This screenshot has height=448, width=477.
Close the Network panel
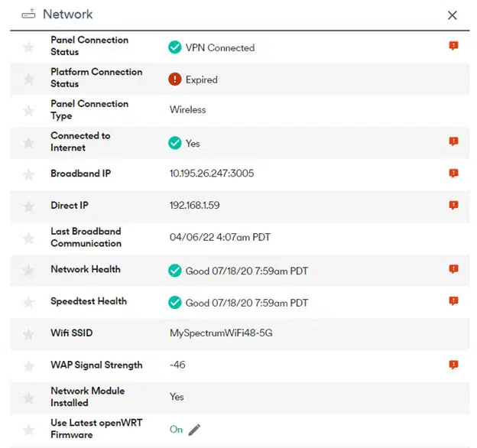coord(453,15)
